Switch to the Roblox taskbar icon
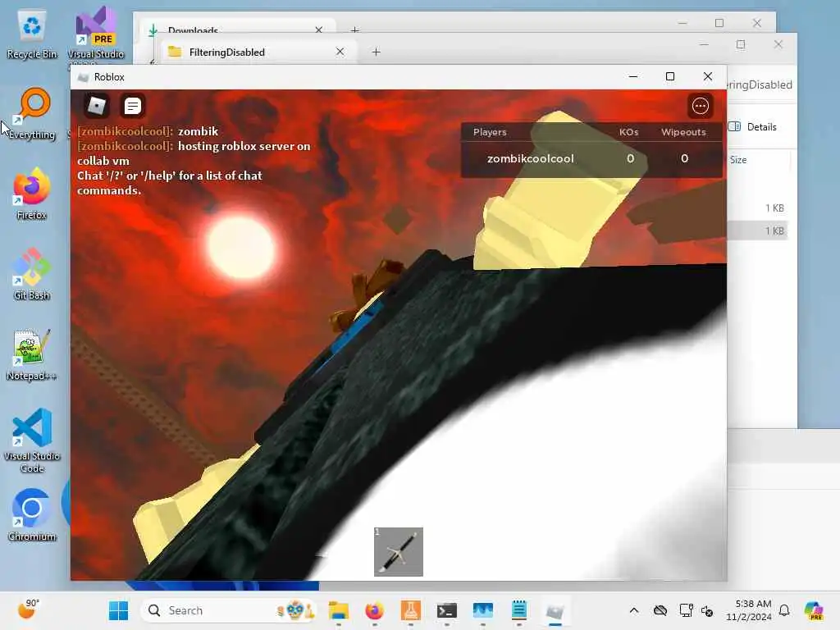Viewport: 840px width, 630px height. pyautogui.click(x=555, y=610)
